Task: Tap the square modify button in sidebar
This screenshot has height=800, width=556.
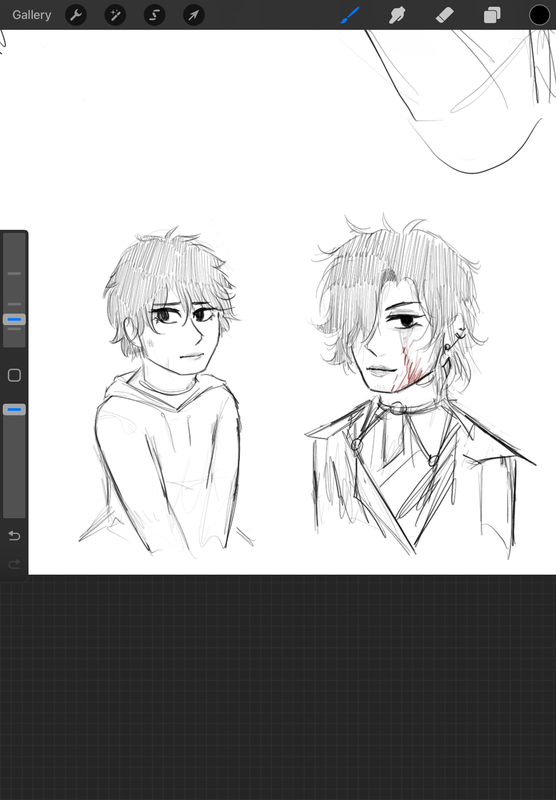Action: click(14, 376)
